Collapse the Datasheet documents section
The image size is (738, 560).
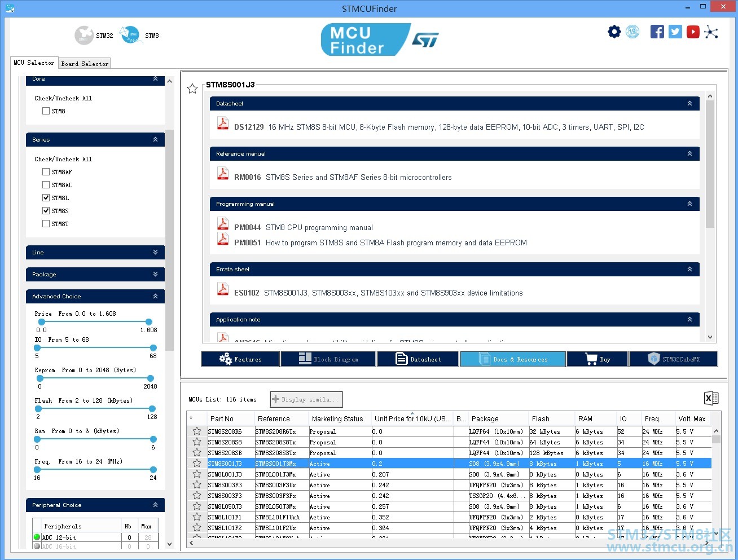[x=689, y=103]
